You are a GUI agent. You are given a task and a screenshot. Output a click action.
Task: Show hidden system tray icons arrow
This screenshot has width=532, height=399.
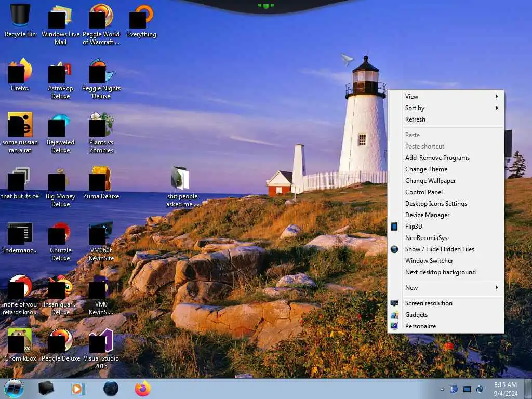pos(442,389)
